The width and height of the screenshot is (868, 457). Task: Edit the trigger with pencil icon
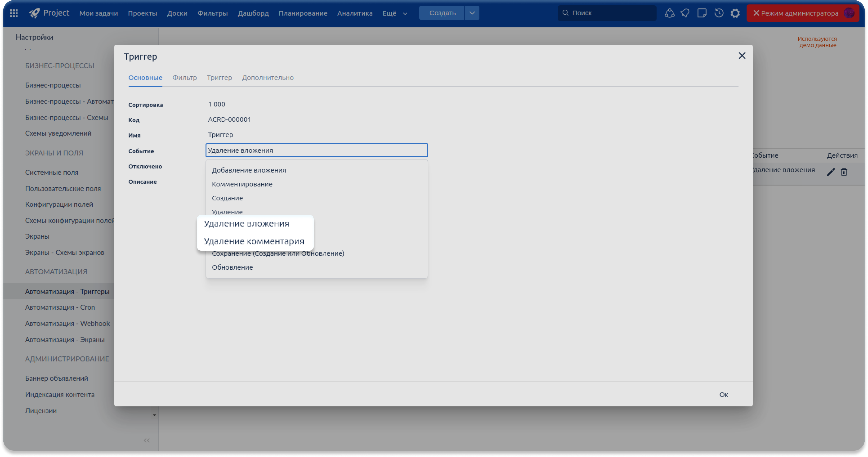pos(831,172)
